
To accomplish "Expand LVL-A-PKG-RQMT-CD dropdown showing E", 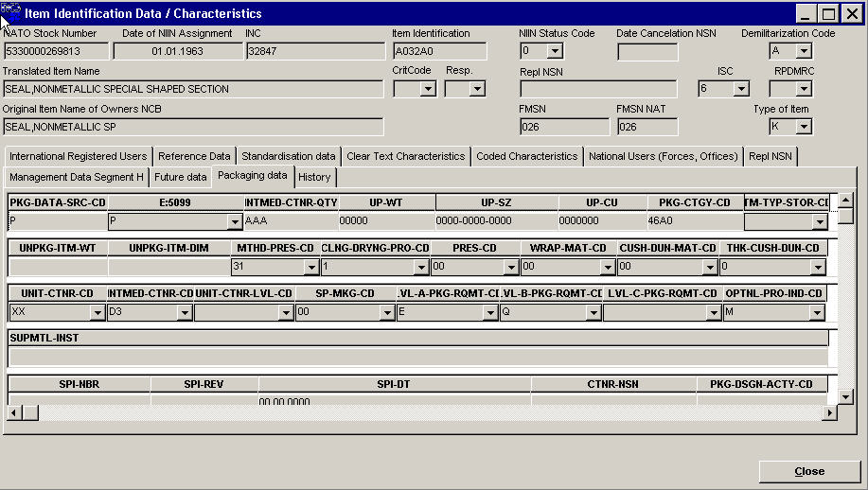I will click(490, 313).
